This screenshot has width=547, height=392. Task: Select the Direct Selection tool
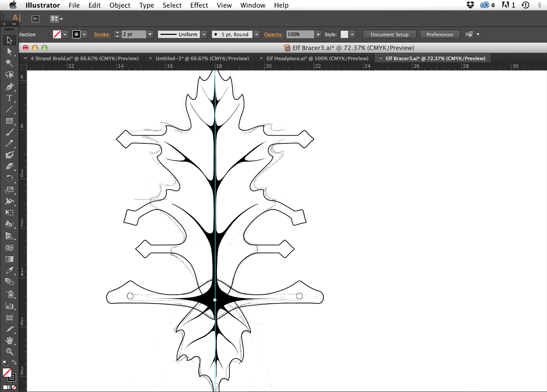9,52
